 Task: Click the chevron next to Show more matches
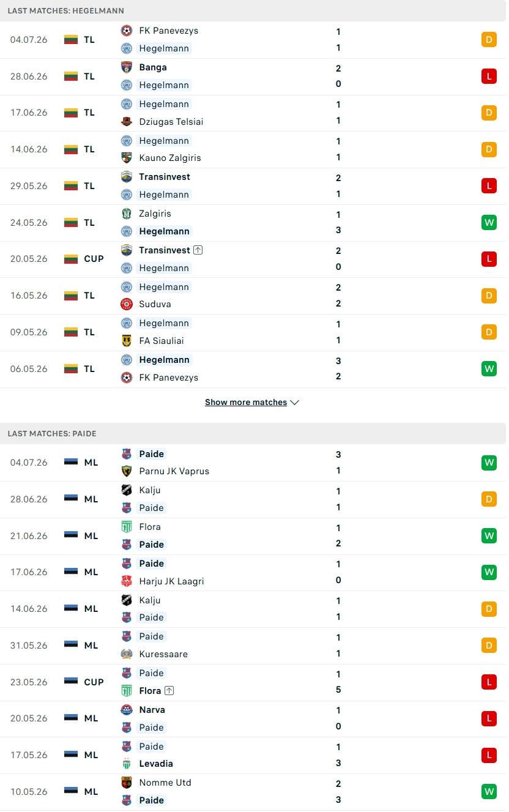tap(294, 403)
